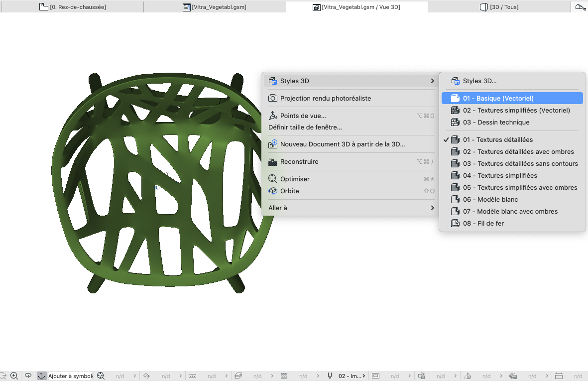Click fit-in-window zoom icon in status bar
This screenshot has height=381, width=588.
click(x=101, y=376)
